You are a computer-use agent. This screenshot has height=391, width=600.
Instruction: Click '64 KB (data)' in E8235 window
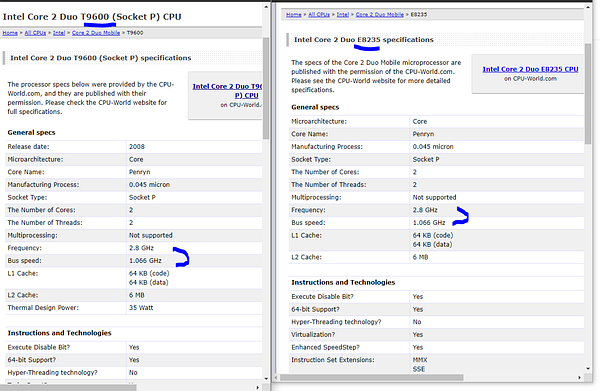click(432, 244)
